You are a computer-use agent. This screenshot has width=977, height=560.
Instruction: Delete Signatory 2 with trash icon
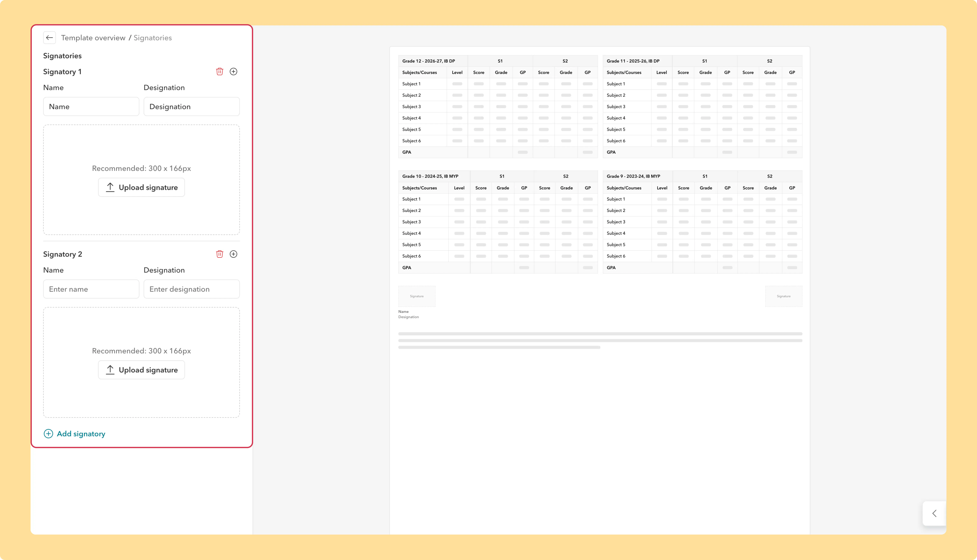click(x=220, y=254)
